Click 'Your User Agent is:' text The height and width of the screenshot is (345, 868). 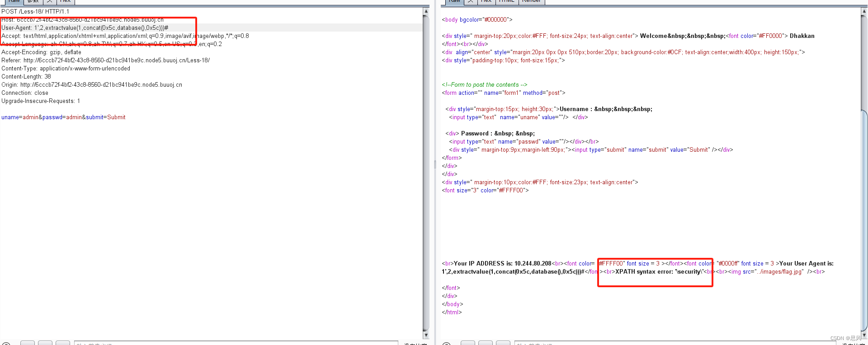pyautogui.click(x=807, y=263)
